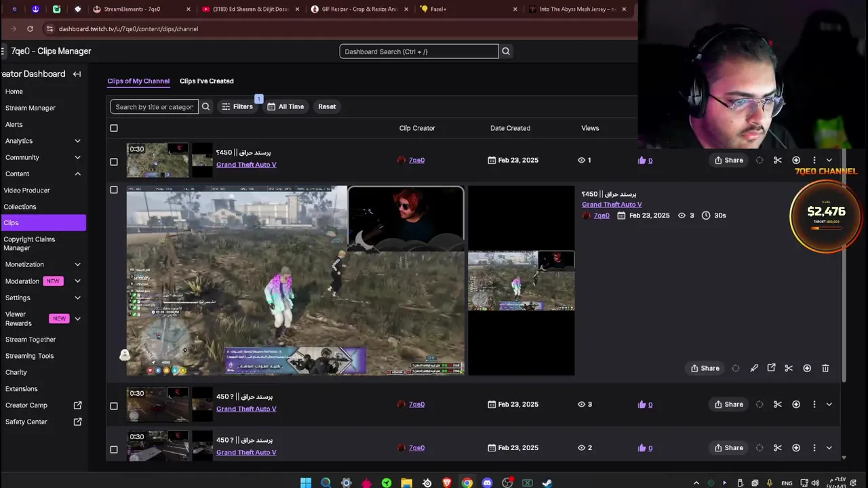The image size is (868, 488).
Task: Expand the Moderation sidebar section
Action: coord(77,281)
